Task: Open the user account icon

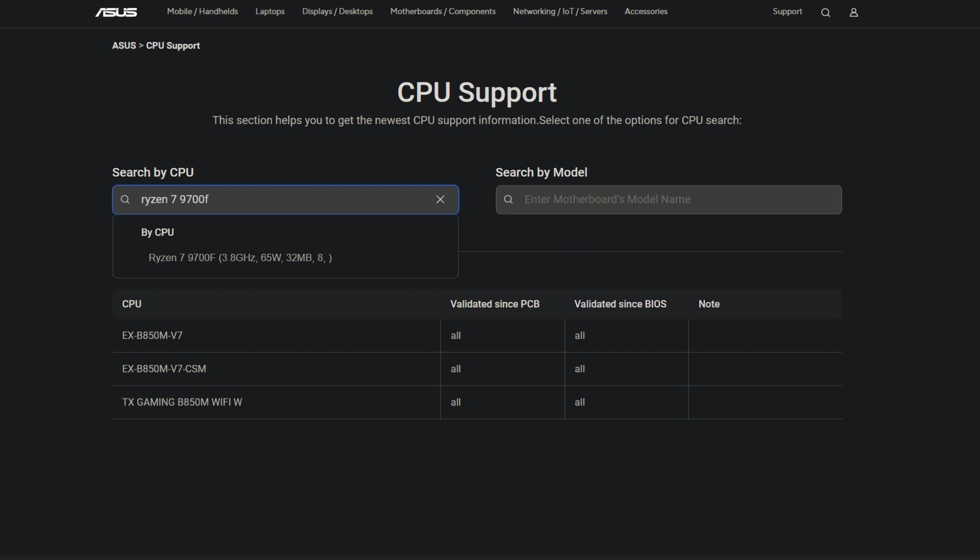Action: tap(853, 13)
